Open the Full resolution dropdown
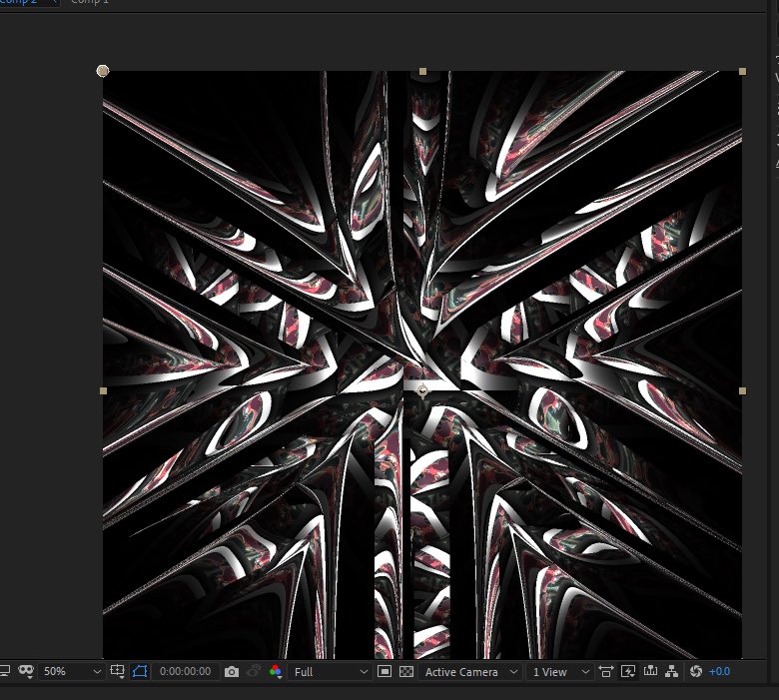This screenshot has width=779, height=700. [x=330, y=672]
